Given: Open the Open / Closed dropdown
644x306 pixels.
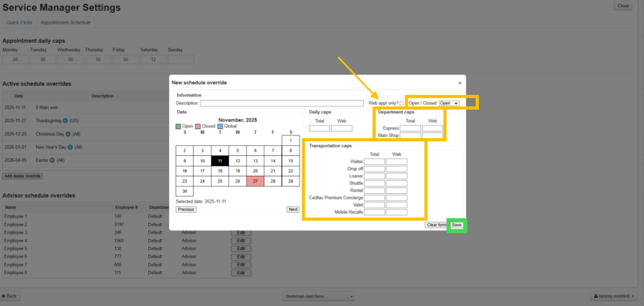Looking at the screenshot, I should [449, 103].
